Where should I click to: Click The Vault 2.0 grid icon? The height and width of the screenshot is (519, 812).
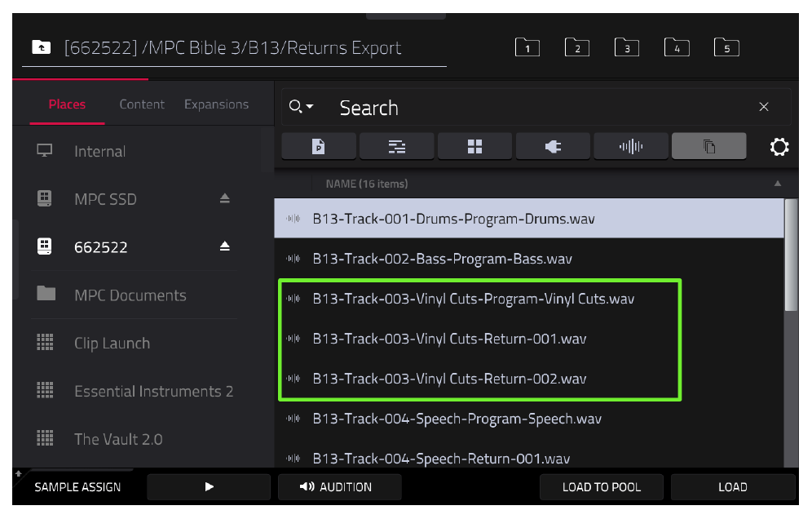coord(45,438)
